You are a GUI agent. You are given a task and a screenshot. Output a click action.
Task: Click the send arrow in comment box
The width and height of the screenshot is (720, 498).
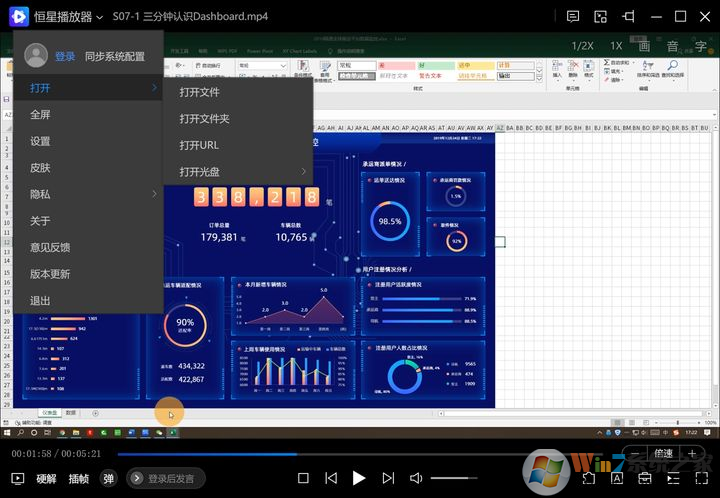(x=136, y=479)
